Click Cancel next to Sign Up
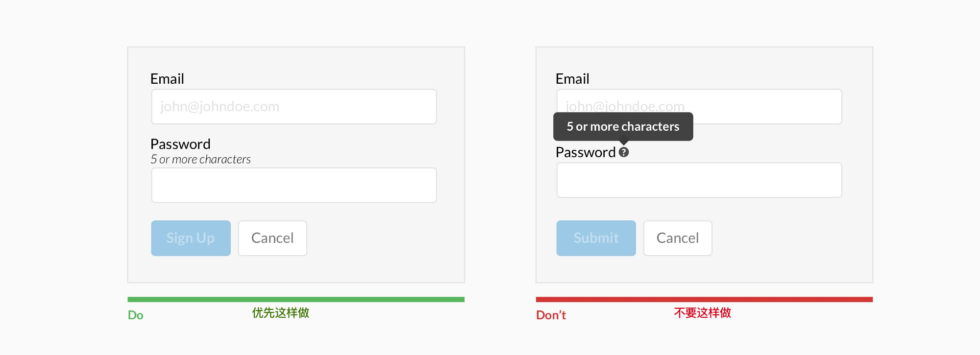The width and height of the screenshot is (980, 355). click(x=272, y=238)
